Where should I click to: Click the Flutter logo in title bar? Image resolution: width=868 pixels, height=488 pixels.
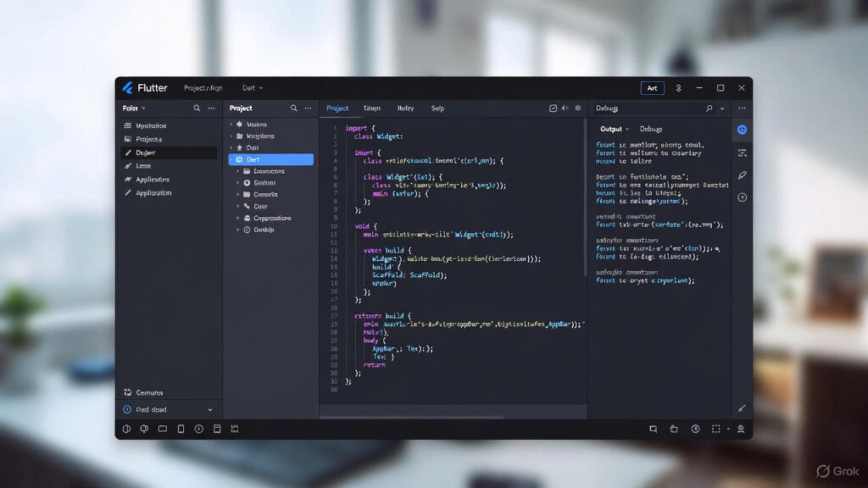pos(128,88)
